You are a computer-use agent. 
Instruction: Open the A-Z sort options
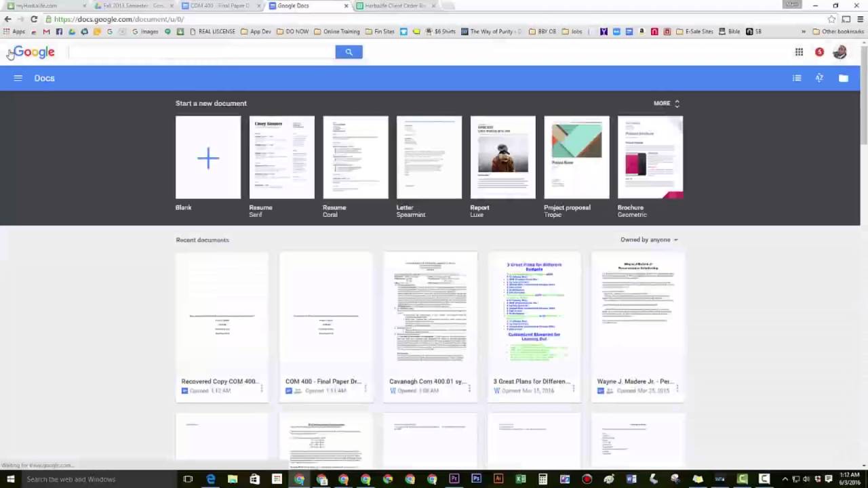click(x=819, y=78)
